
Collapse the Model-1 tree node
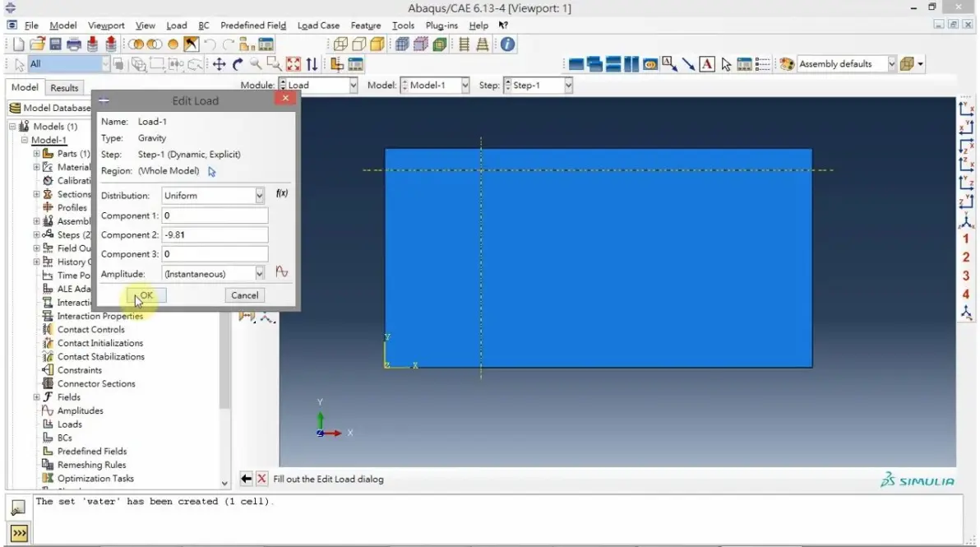tap(25, 140)
